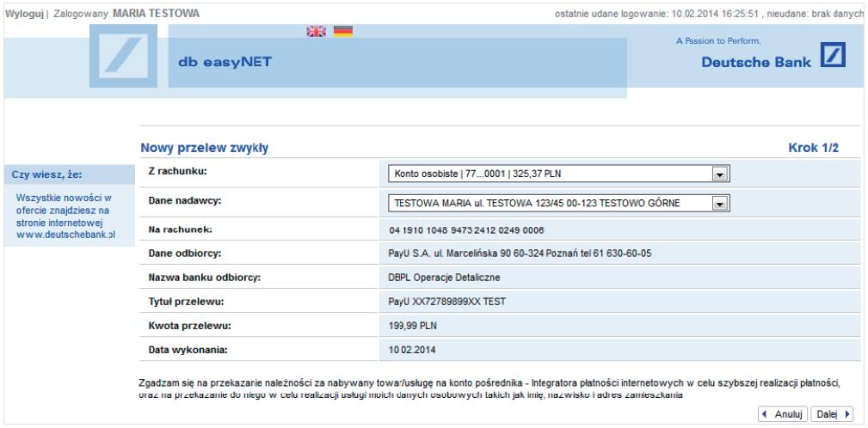Viewport: 868px width, 428px height.
Task: Click the PayU S.A. recipient details text
Action: point(520,254)
